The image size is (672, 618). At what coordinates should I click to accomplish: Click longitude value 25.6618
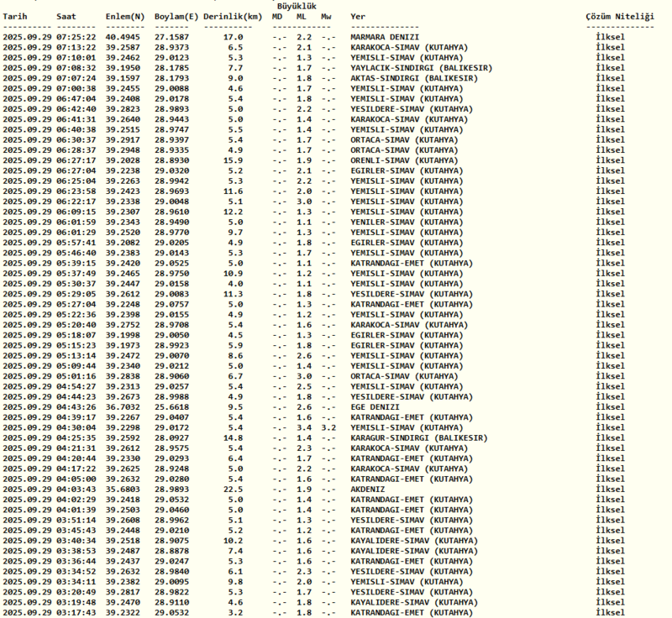[172, 407]
